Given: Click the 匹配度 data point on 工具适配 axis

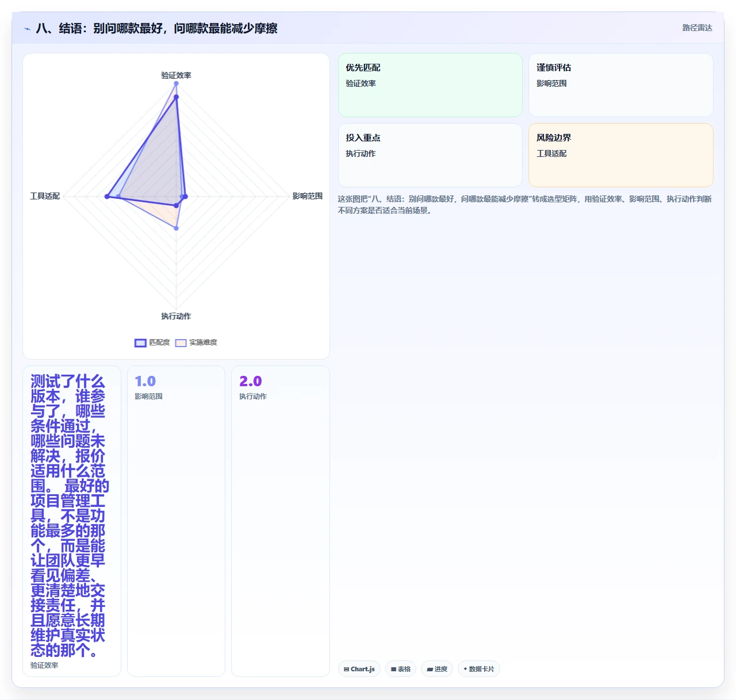Looking at the screenshot, I should point(107,197).
